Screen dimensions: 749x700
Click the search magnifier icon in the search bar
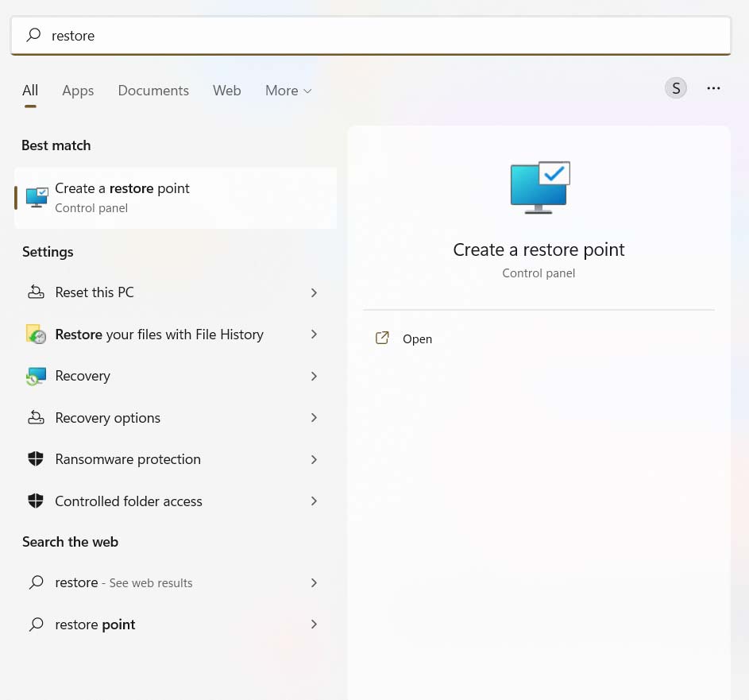pos(33,35)
